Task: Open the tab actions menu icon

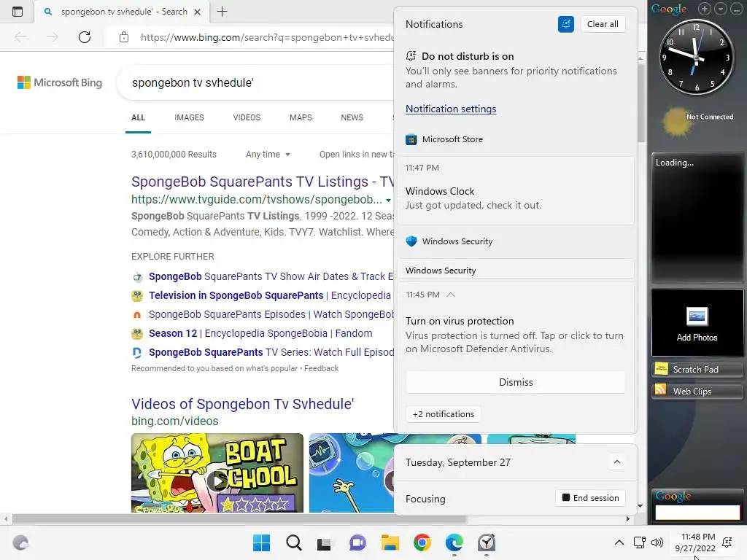Action: 18,12
